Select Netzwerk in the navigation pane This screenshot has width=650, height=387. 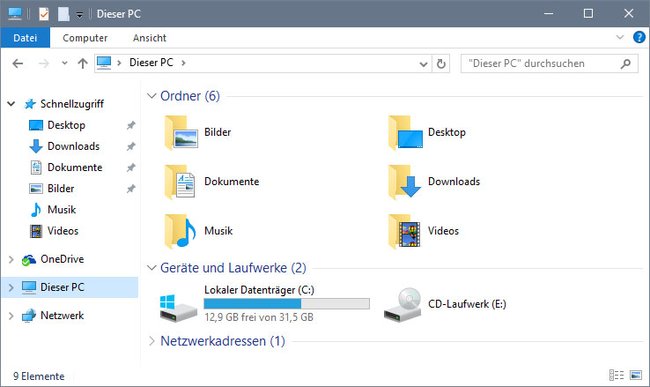click(62, 316)
